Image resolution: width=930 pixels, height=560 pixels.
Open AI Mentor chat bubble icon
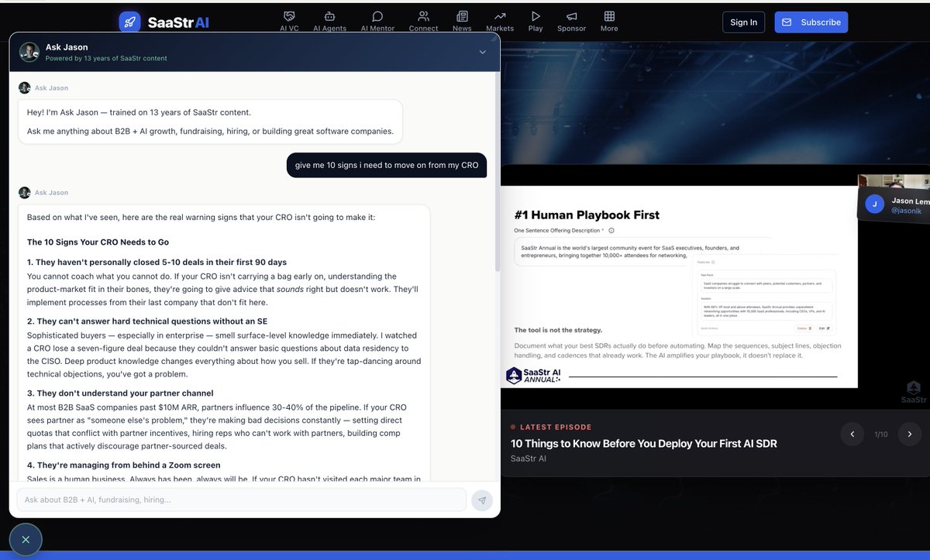[377, 16]
